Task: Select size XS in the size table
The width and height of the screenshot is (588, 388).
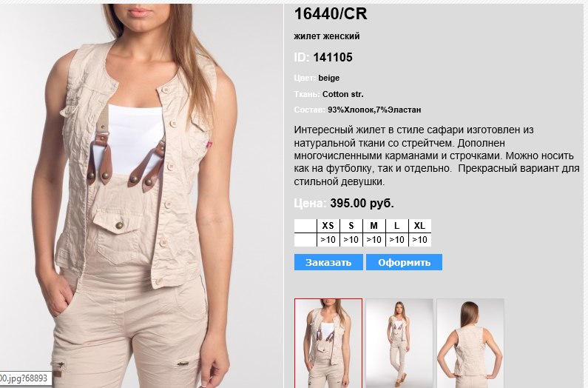Action: (328, 226)
